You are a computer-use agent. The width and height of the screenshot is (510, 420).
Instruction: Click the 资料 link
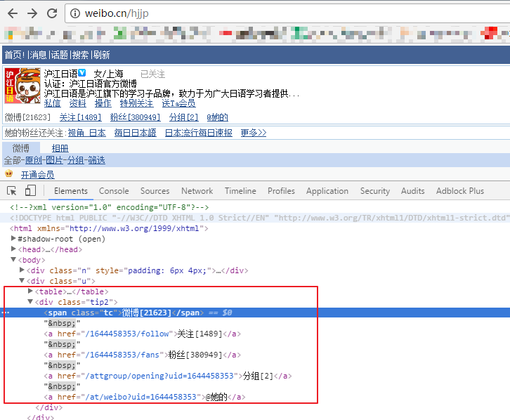click(x=78, y=103)
